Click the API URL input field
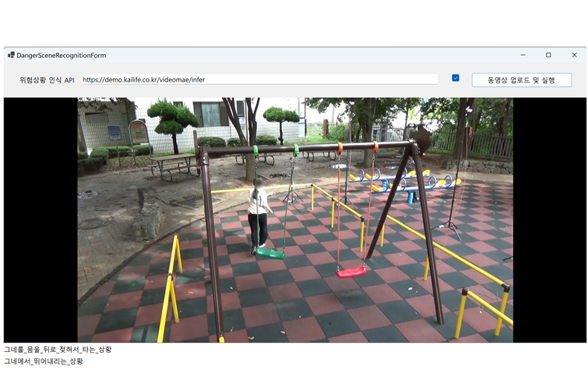Image resolution: width=588 pixels, height=378 pixels. 260,79
